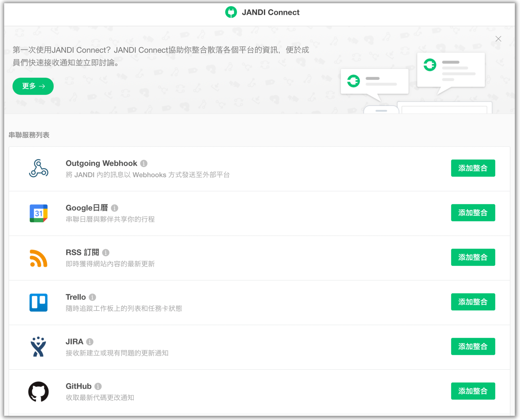Viewport: 520px width, 420px height.
Task: Show info tooltip for RSS 訂閱
Action: coord(106,253)
